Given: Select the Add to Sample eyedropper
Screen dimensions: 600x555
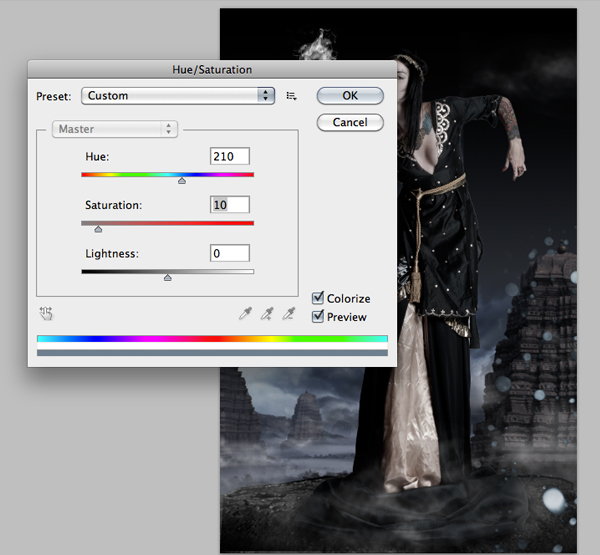Looking at the screenshot, I should pos(267,313).
